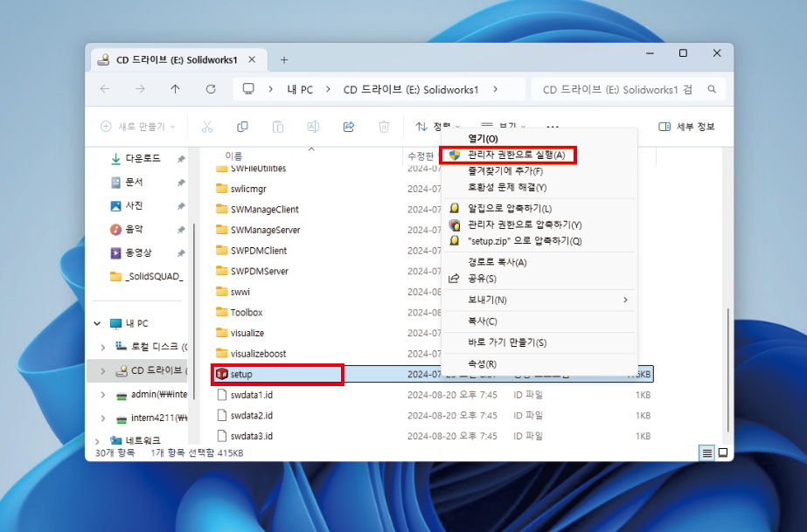Click the Share icon in toolbar
This screenshot has height=532, width=807.
click(349, 127)
